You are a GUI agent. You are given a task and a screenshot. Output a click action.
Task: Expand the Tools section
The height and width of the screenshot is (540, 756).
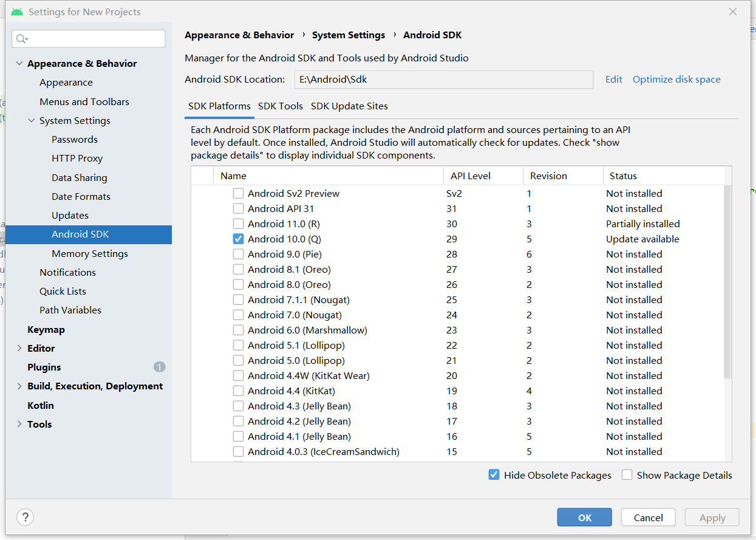[18, 424]
